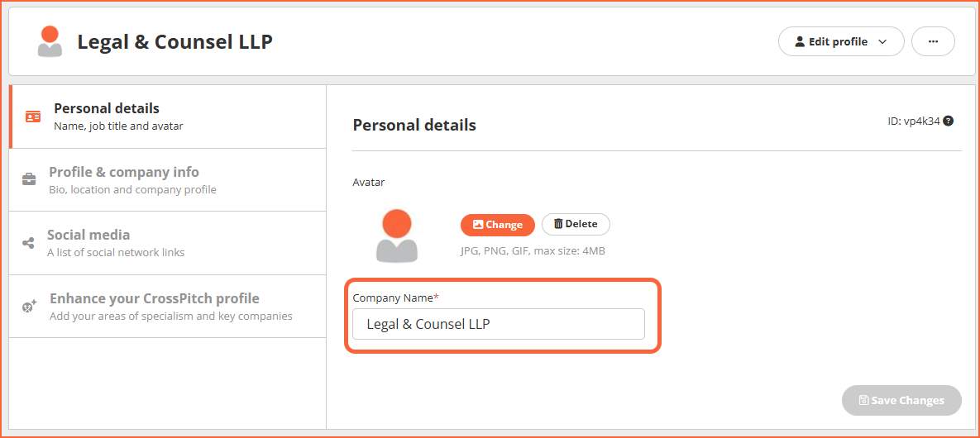The height and width of the screenshot is (438, 980).
Task: Select Enhance your CrossPitch profile tab
Action: point(168,306)
